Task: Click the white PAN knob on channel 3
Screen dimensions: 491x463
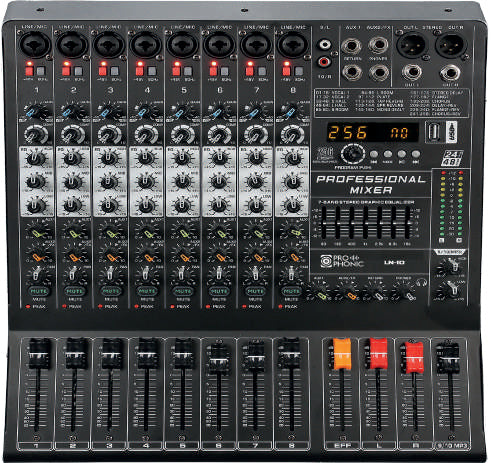Action: (110, 275)
